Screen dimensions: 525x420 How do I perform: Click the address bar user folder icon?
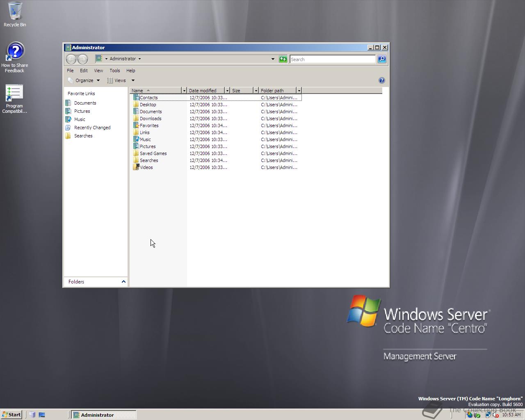coord(99,59)
